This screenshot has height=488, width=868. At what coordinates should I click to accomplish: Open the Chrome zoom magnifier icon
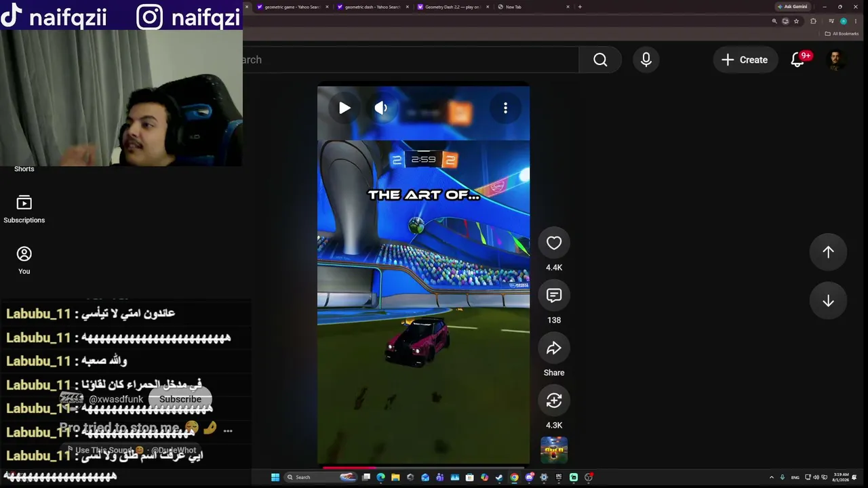(x=774, y=21)
